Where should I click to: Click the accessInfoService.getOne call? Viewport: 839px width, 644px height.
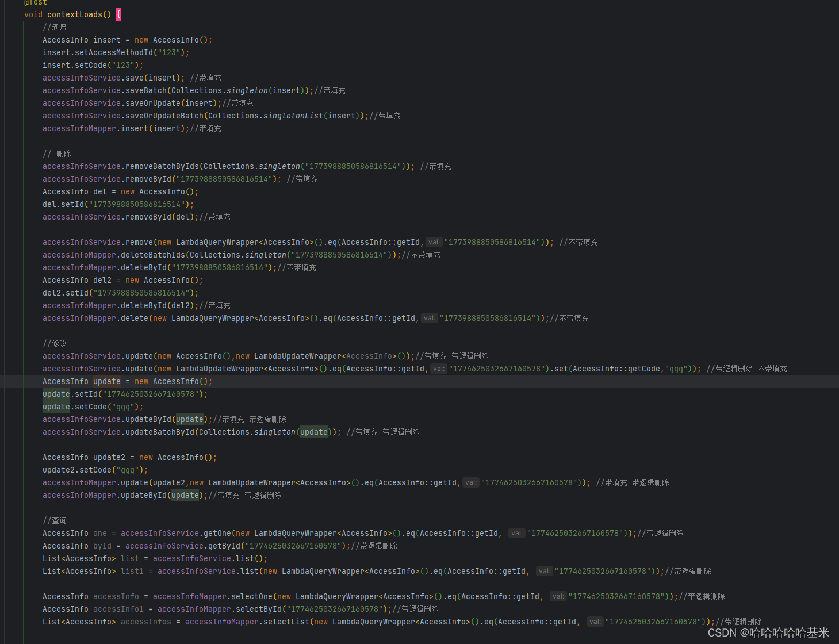click(379, 533)
